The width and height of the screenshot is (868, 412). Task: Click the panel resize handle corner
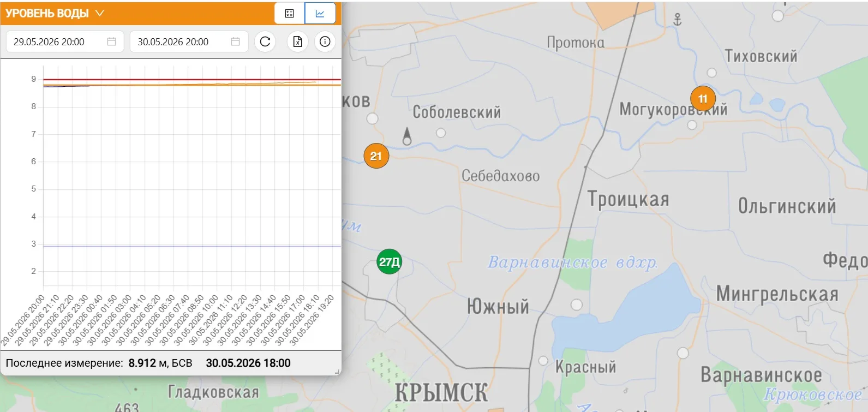[x=337, y=372]
